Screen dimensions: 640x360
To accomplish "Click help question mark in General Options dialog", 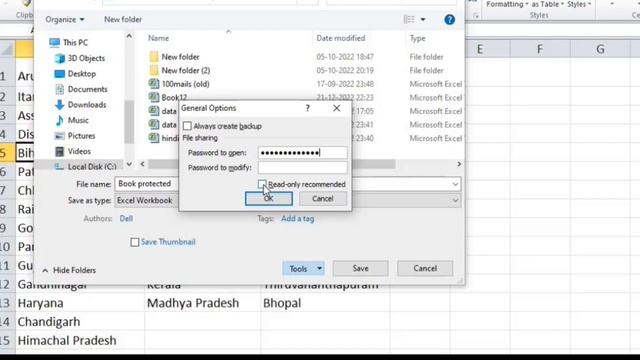I will coord(308,108).
